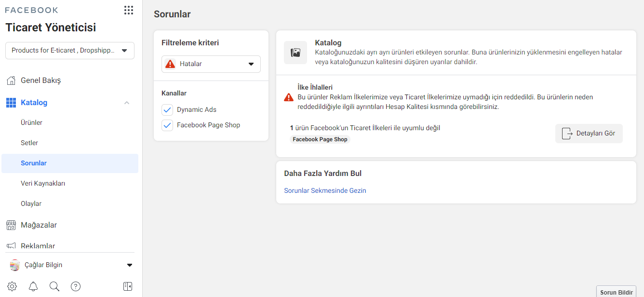Click the Genel Bakış home icon

pyautogui.click(x=11, y=80)
